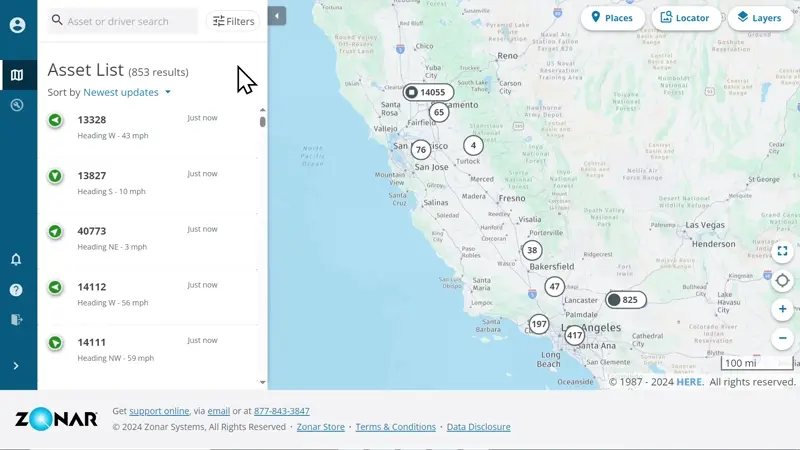Screen dimensions: 800x450
Task: Select asset 13827 in the list
Action: coord(148,183)
